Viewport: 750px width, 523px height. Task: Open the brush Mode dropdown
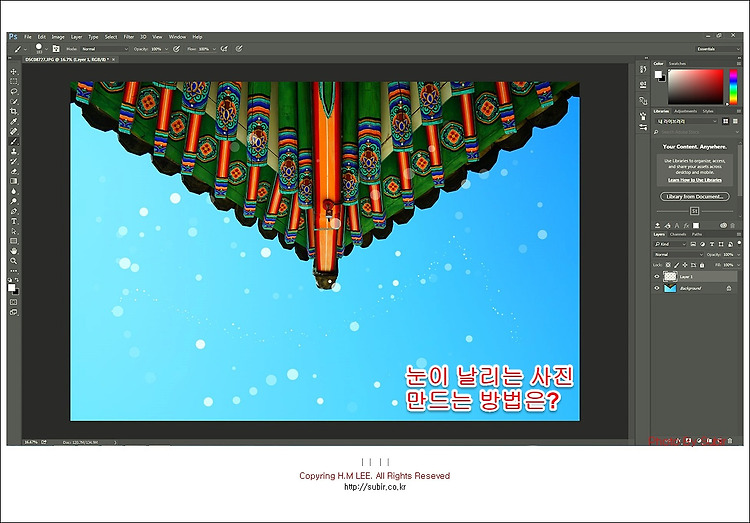(104, 49)
